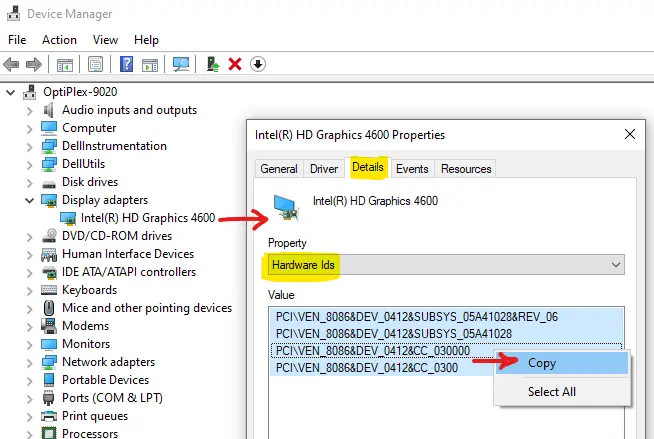Scan for hardware changes monitor icon
Image resolution: width=654 pixels, height=439 pixels.
[x=181, y=64]
